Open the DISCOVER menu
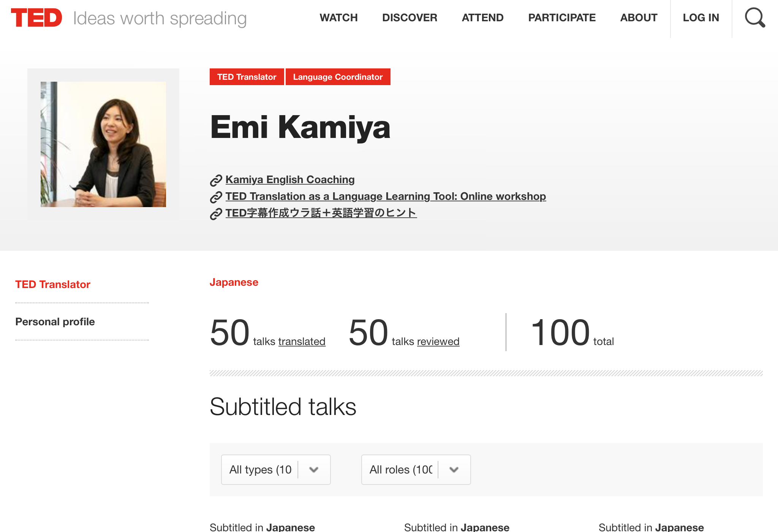778x532 pixels. 410,18
